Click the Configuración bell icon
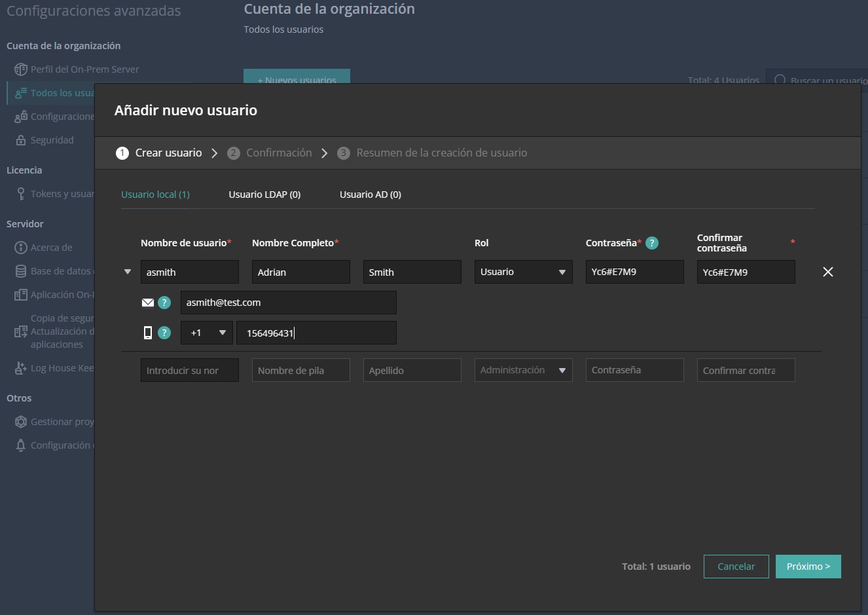Viewport: 868px width, 615px height. 20,445
